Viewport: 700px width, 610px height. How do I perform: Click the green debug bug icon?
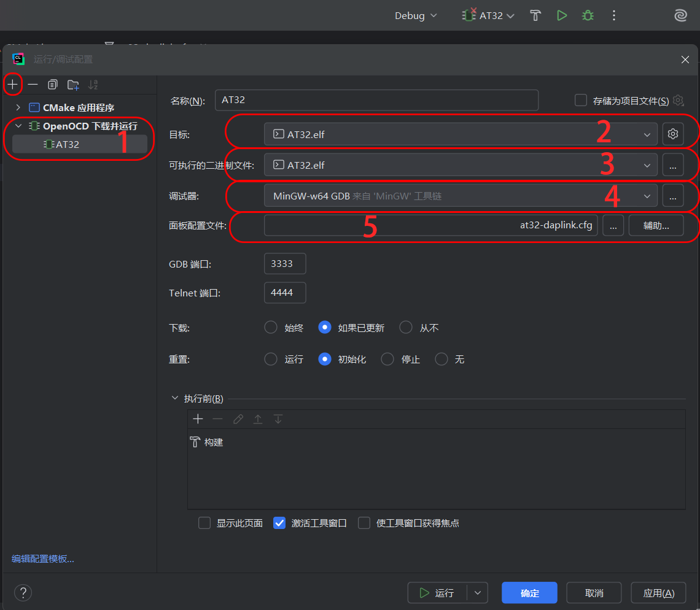pos(588,16)
